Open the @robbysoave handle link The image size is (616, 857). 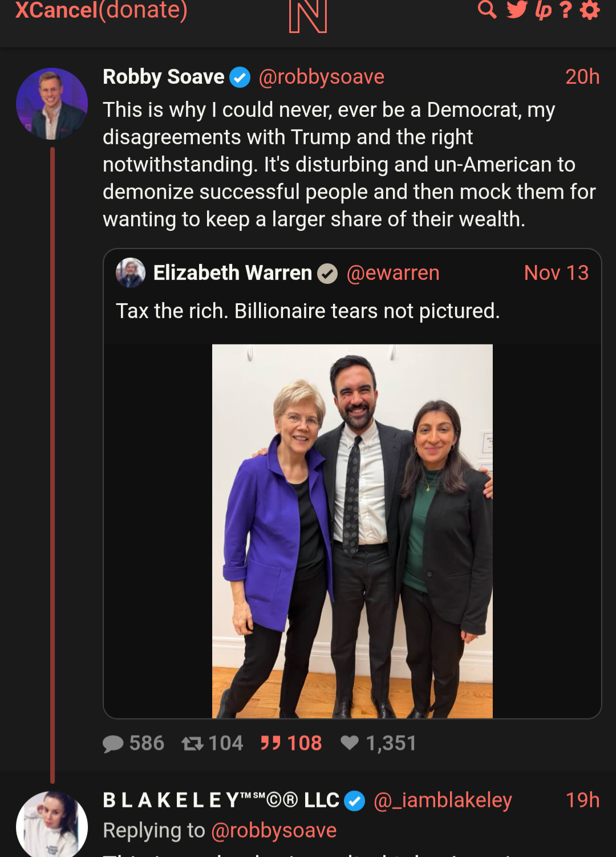321,77
